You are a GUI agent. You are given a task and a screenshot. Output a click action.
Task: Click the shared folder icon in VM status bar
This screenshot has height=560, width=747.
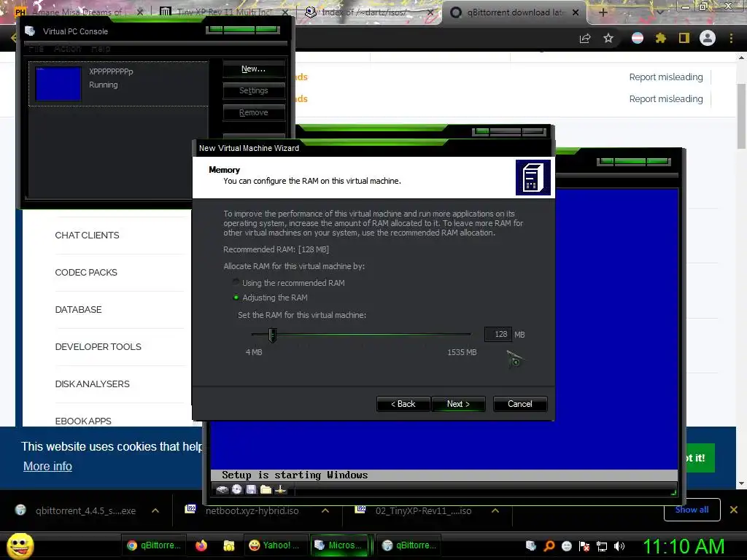266,489
